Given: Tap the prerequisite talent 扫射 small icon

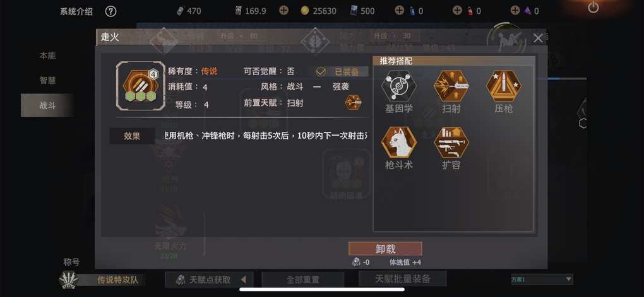Looking at the screenshot, I should (x=353, y=102).
